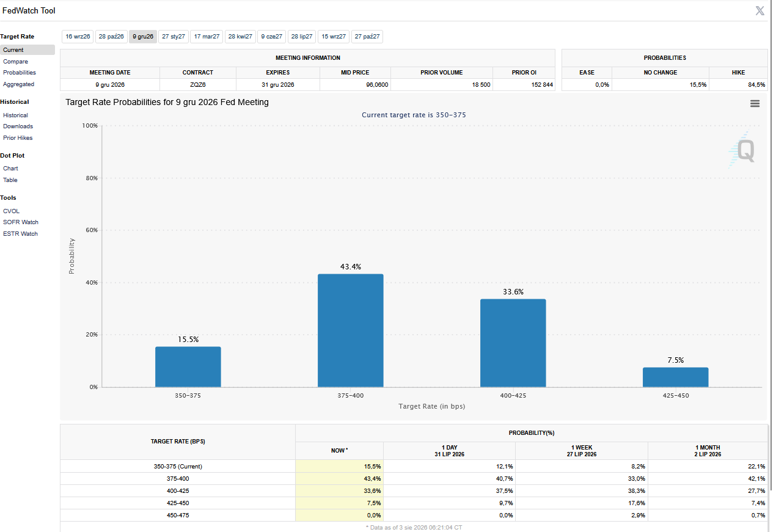Select the 16 wrz26 meeting tab
776x532 pixels.
click(x=78, y=37)
